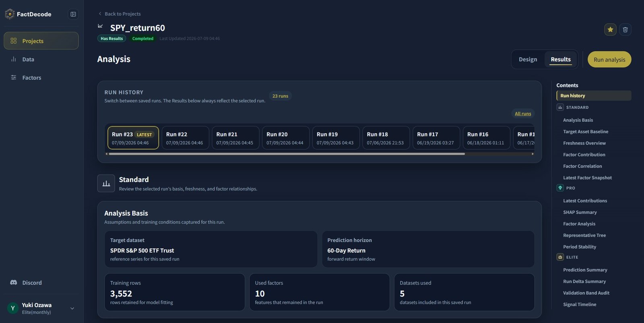The height and width of the screenshot is (323, 644).
Task: Click the Data bar chart icon
Action: (13, 59)
